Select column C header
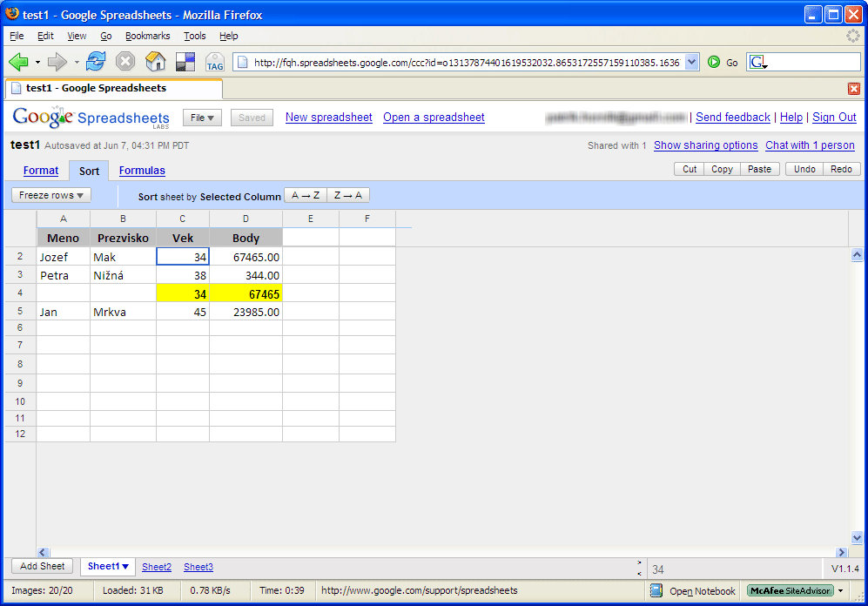Screen dimensions: 868x606 (183, 219)
